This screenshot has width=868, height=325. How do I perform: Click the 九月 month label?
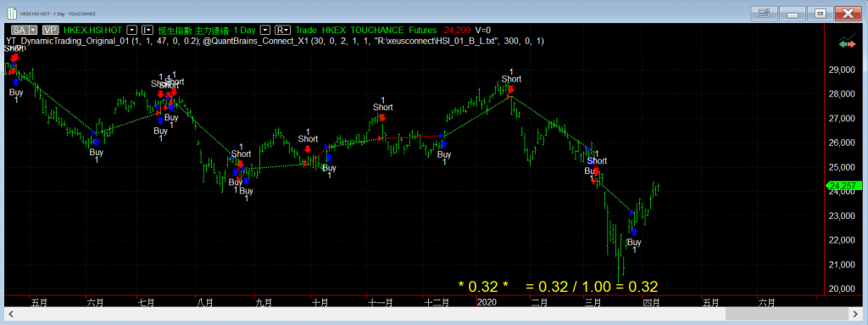point(264,303)
